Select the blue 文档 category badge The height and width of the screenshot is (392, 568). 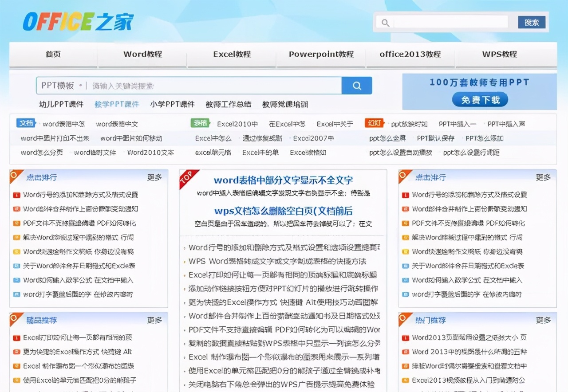26,123
